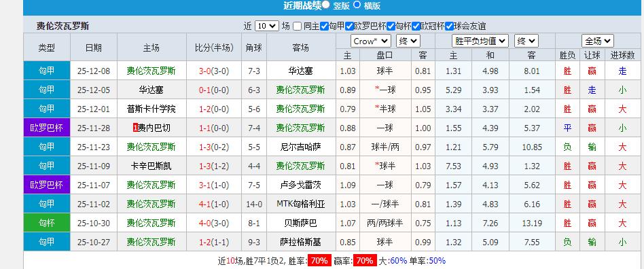Uncheck the 匈甲 league checkbox
644x269 pixels.
click(324, 26)
